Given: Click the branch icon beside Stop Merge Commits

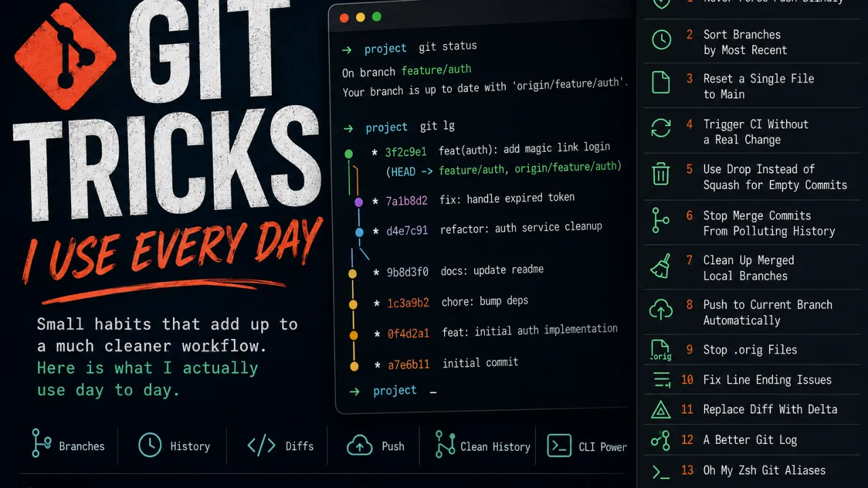Looking at the screenshot, I should click(660, 220).
